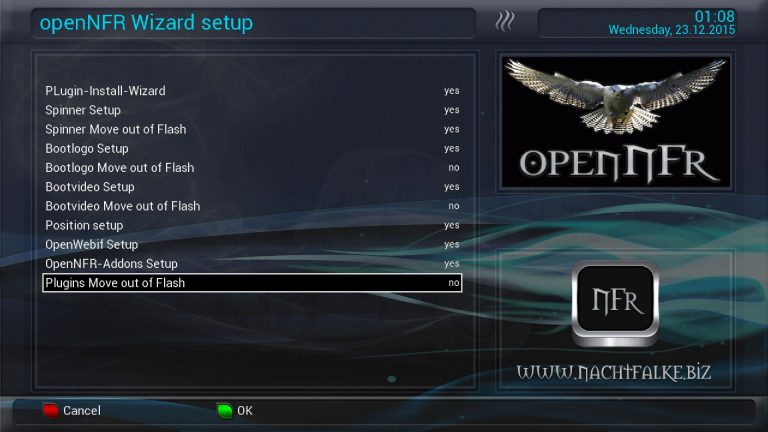Click the red Cancel button icon
This screenshot has width=768, height=432.
point(50,410)
